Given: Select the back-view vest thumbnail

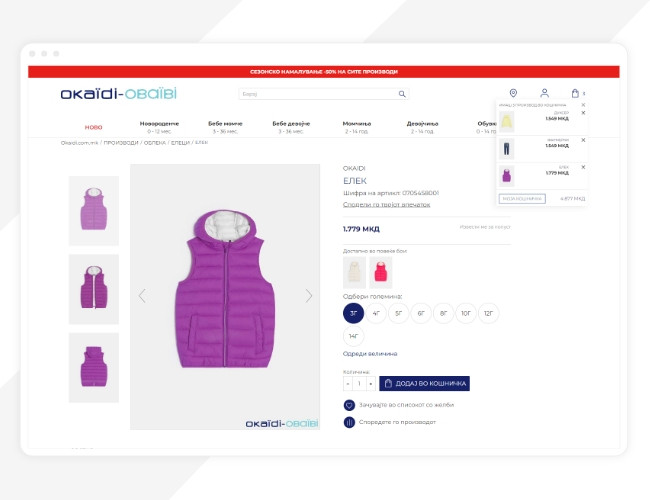Looking at the screenshot, I should tap(94, 367).
